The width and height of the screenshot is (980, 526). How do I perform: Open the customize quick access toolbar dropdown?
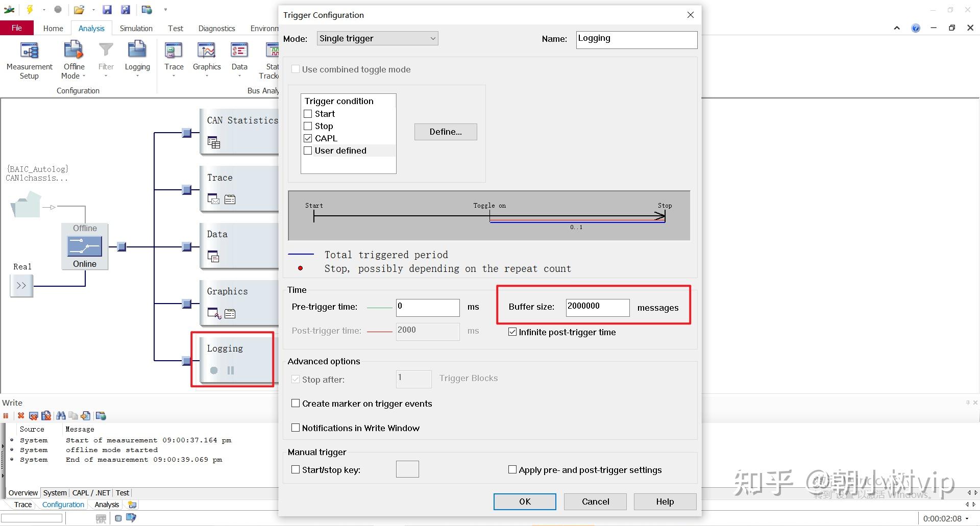click(x=165, y=9)
